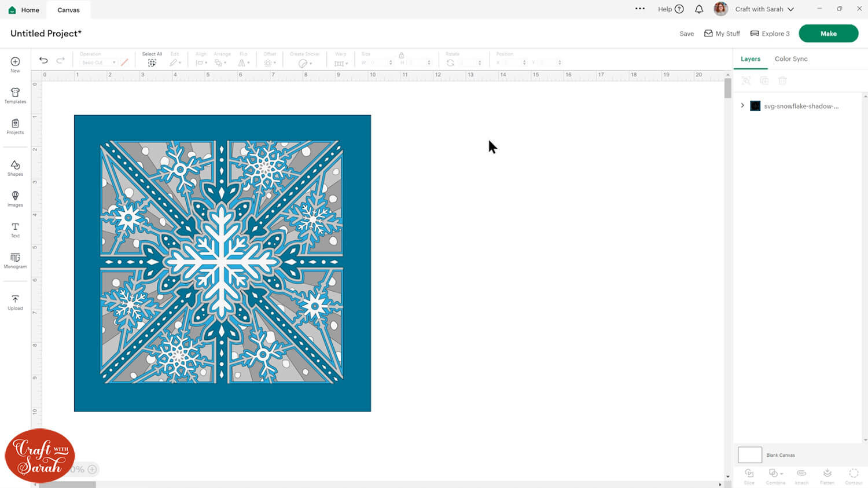Undo the last action
Viewport: 868px width, 488px height.
click(x=43, y=60)
